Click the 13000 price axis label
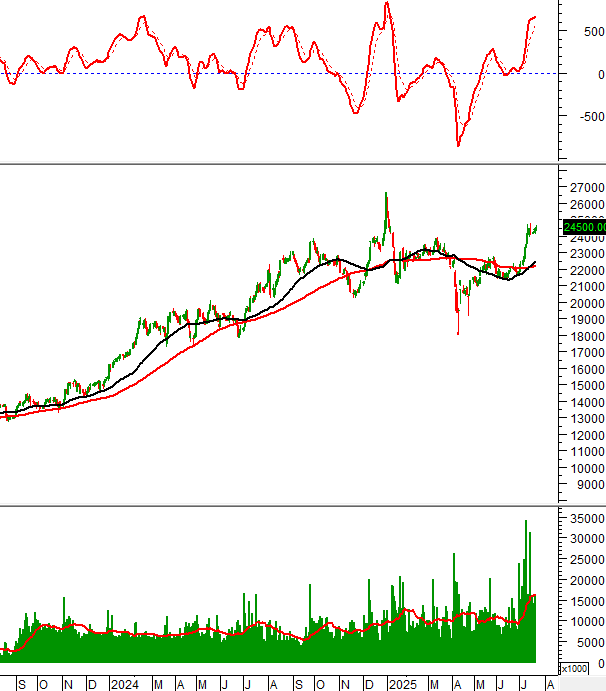This screenshot has width=606, height=691. click(x=587, y=419)
